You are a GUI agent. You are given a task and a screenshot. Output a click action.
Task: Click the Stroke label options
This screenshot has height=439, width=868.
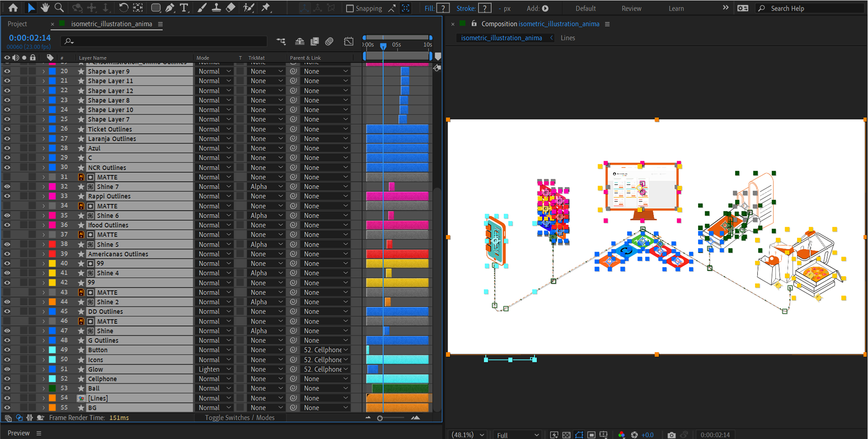(x=466, y=8)
